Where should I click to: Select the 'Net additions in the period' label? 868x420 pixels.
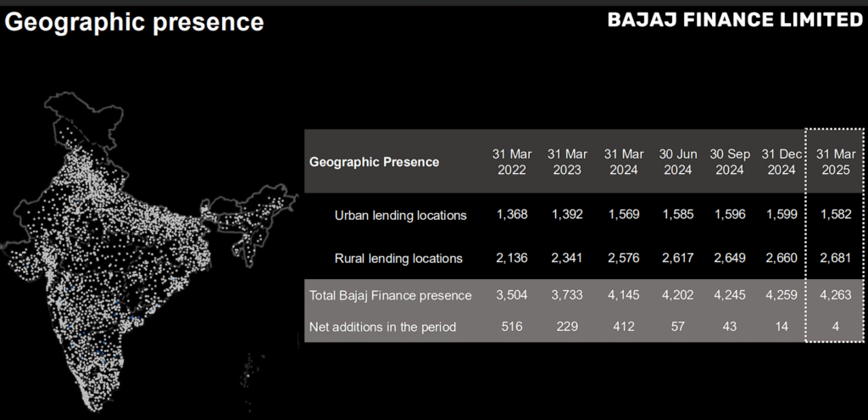[x=382, y=327]
